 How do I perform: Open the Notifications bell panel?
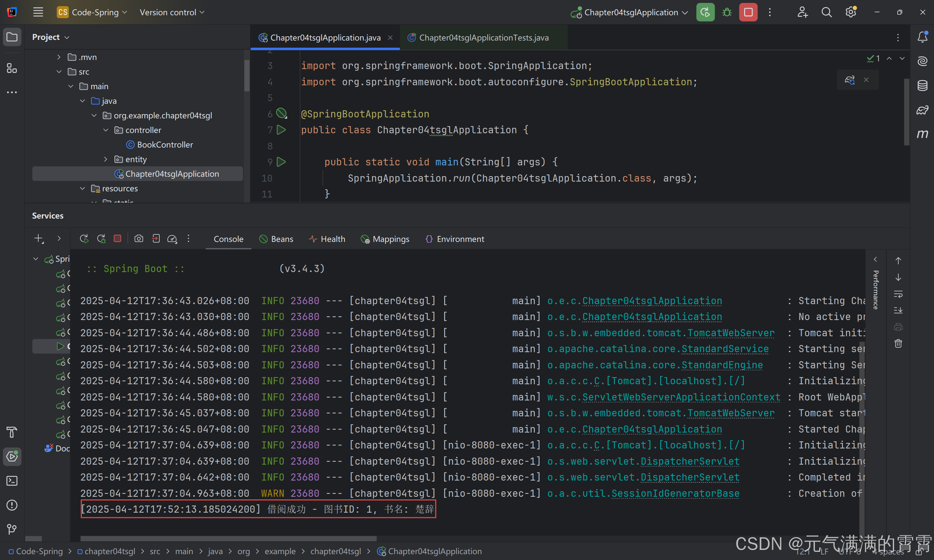[923, 37]
